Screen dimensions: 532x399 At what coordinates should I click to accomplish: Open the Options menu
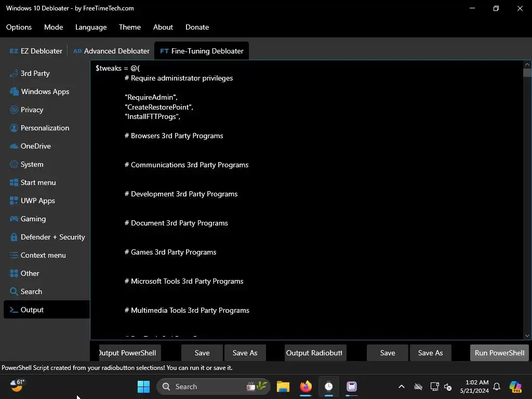(19, 27)
